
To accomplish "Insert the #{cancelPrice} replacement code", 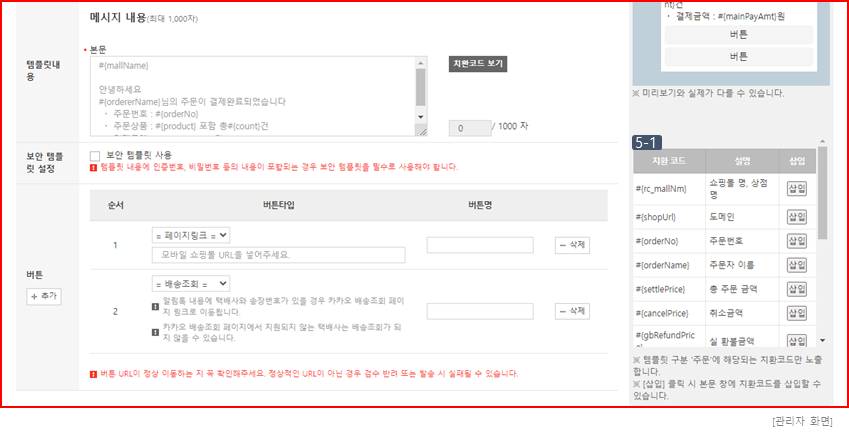I will click(796, 313).
